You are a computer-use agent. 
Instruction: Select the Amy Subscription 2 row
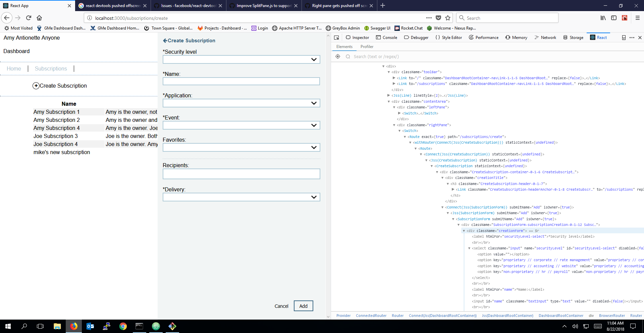[95, 120]
